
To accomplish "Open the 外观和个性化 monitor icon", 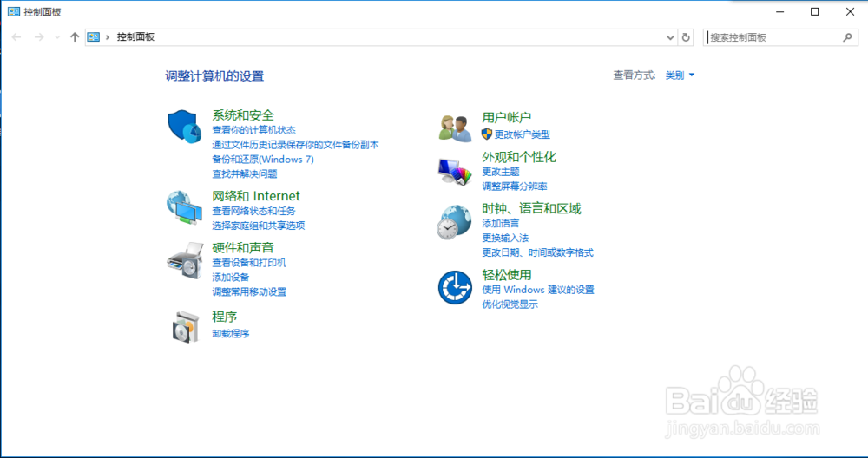I will (x=455, y=172).
